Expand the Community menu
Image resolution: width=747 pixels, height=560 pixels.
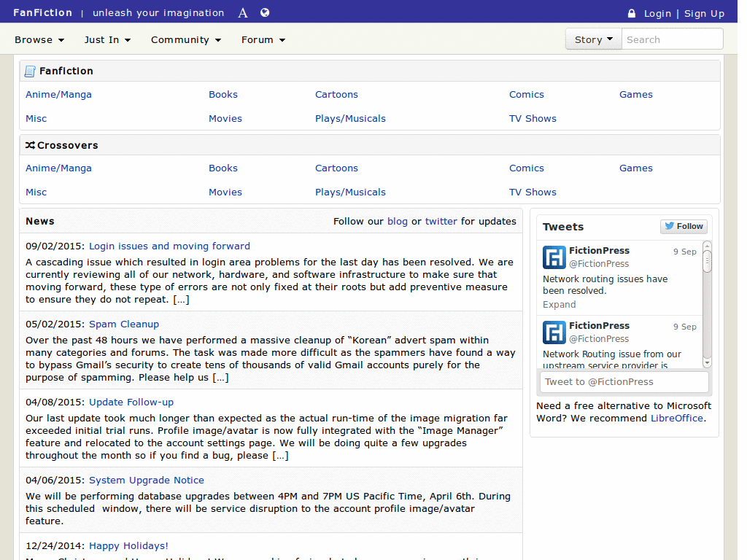(186, 40)
